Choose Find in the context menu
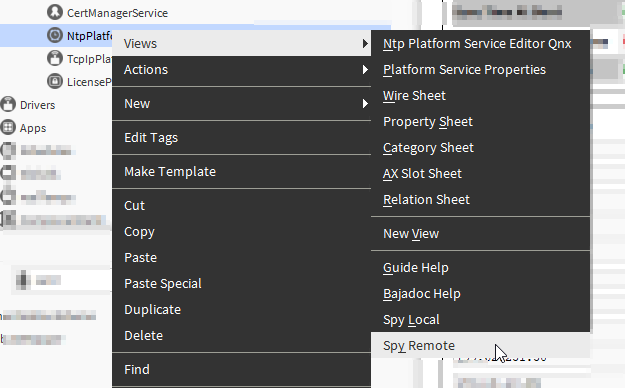This screenshot has height=388, width=625. coord(242,370)
